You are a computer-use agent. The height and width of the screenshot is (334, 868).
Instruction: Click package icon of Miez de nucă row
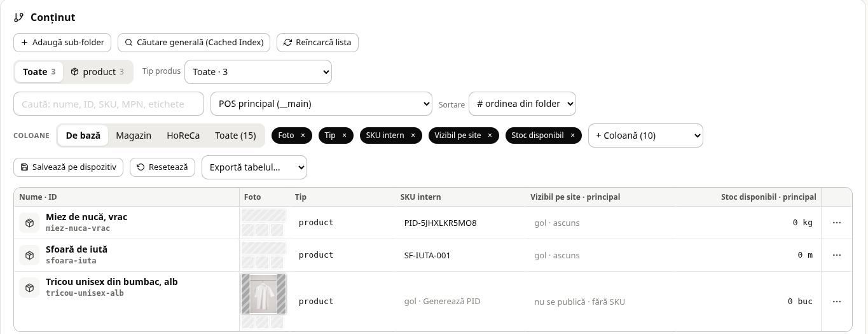(29, 223)
